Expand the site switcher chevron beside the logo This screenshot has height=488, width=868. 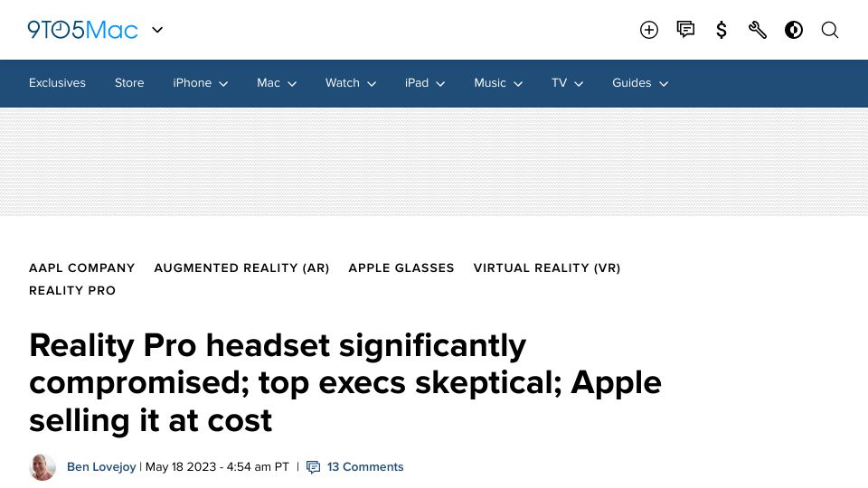pos(157,30)
